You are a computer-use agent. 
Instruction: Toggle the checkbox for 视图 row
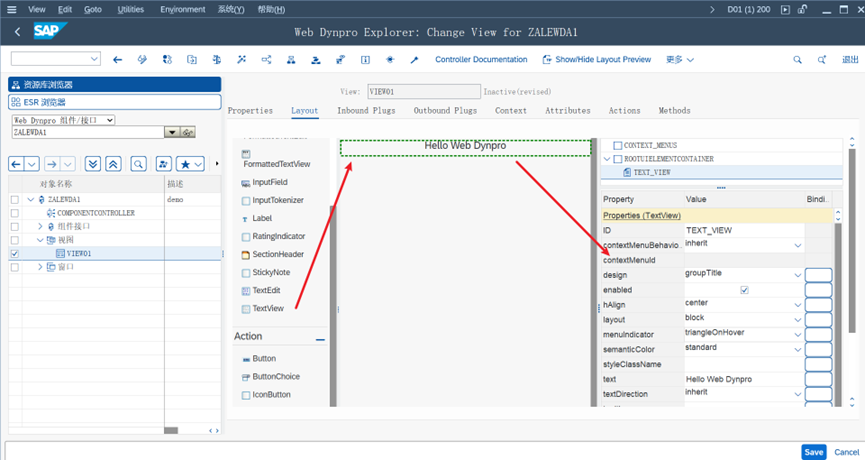coord(15,240)
